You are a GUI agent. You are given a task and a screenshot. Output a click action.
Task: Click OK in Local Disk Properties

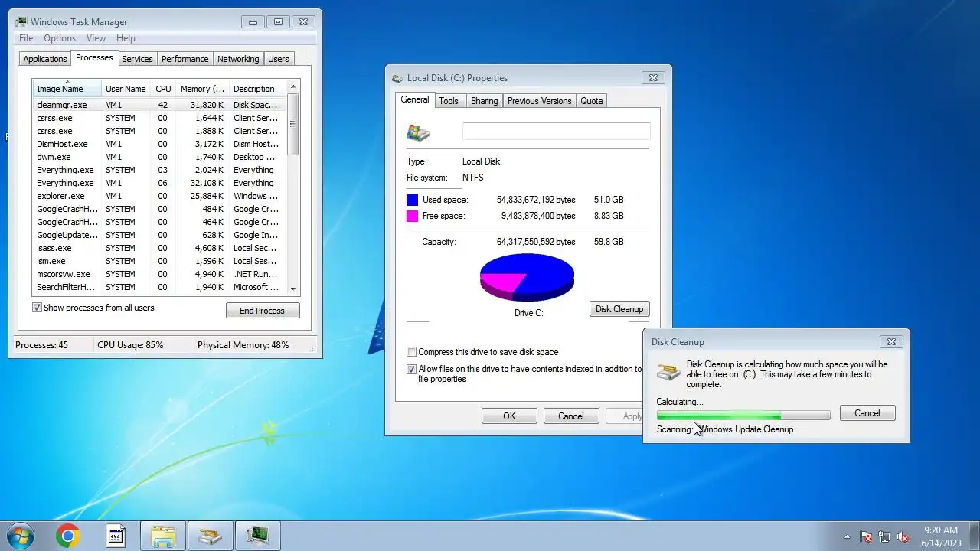click(x=509, y=416)
